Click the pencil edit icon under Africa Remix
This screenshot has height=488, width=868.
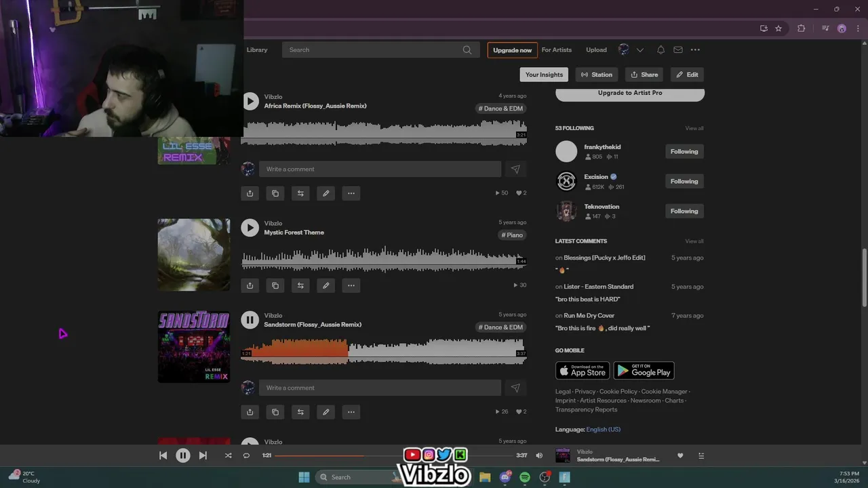325,193
